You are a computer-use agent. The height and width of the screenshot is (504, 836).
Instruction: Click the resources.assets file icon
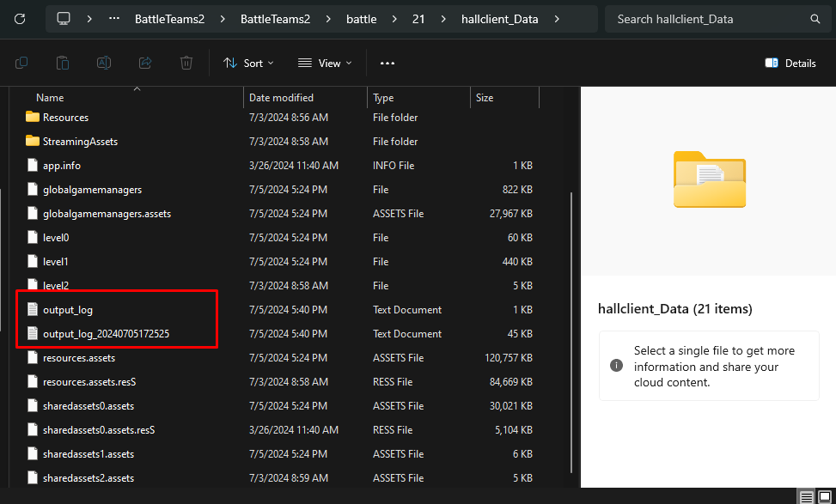coord(33,357)
